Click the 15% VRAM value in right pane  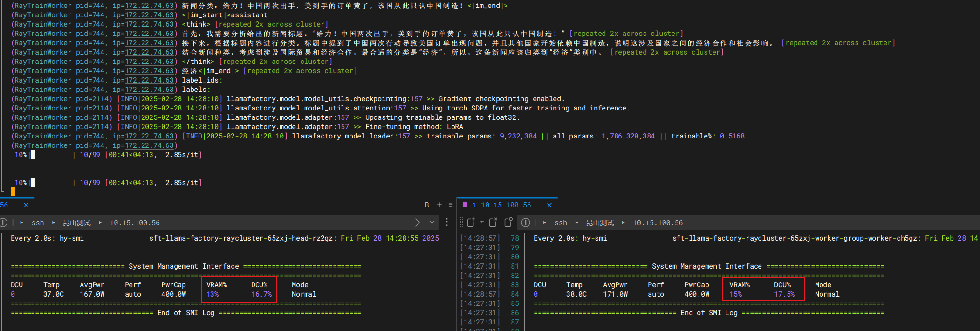pos(735,294)
